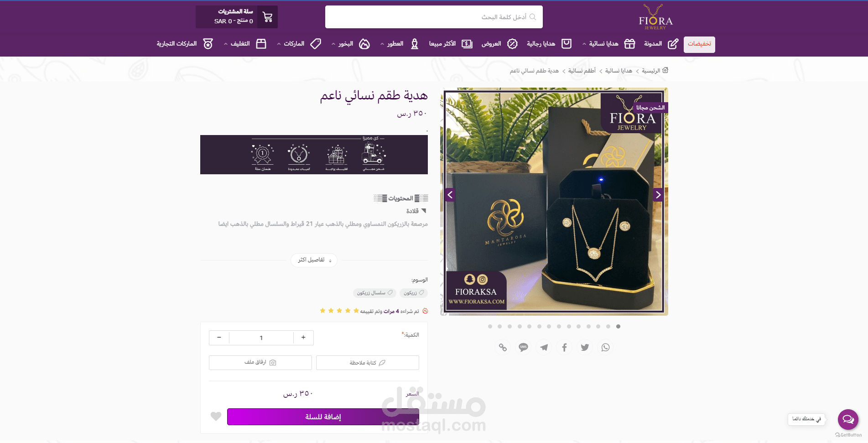Click the تخفيضات sale button
868x443 pixels.
tap(699, 44)
